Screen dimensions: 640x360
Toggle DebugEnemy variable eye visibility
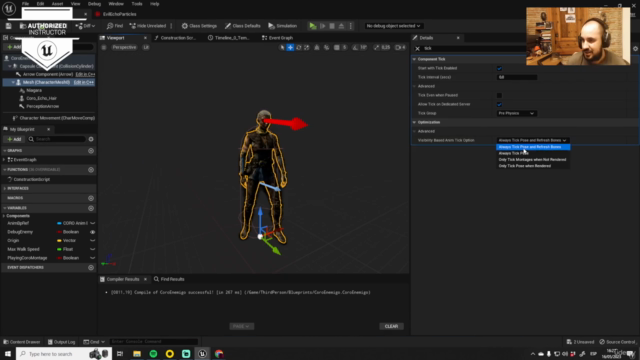tap(93, 232)
